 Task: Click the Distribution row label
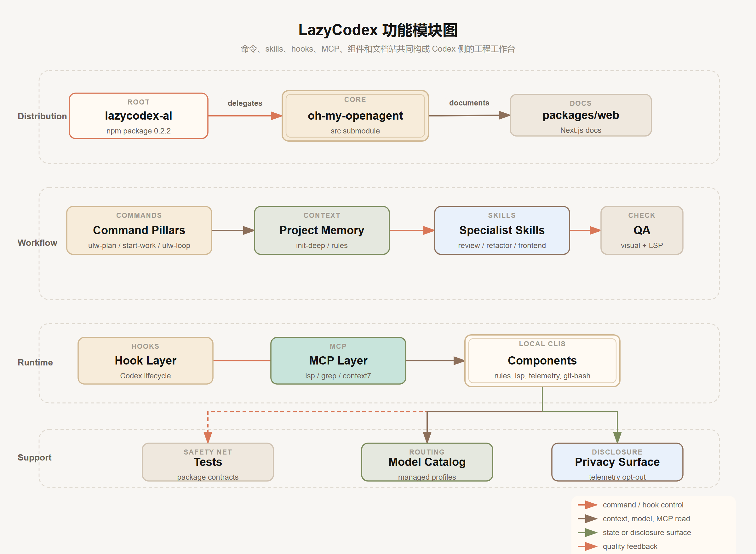point(42,116)
